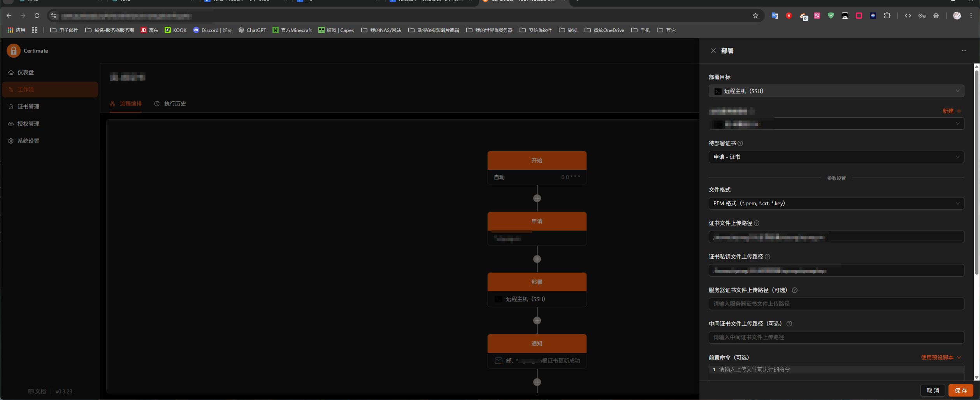This screenshot has height=400, width=980.
Task: Select the 部署 workflow node
Action: coord(537,290)
